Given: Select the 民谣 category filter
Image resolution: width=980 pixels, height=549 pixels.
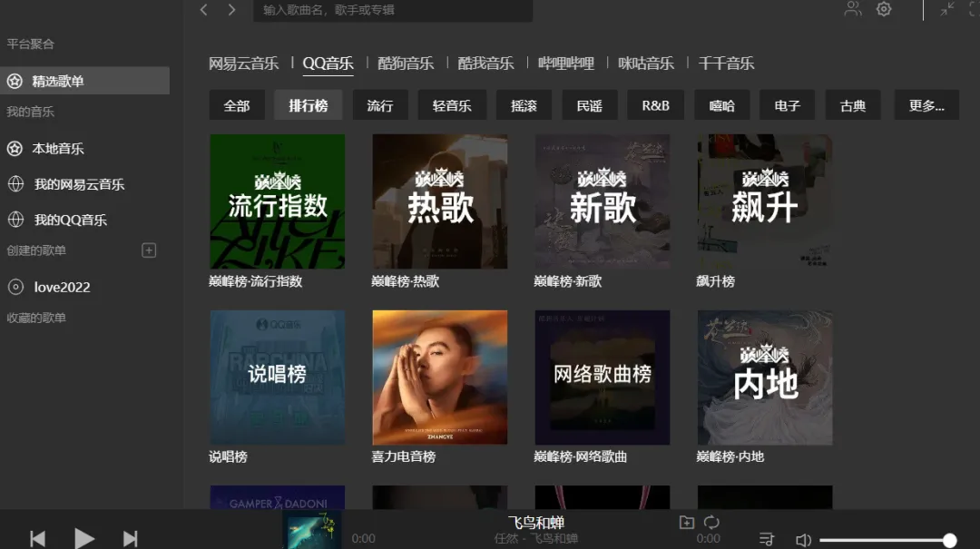Looking at the screenshot, I should point(590,105).
